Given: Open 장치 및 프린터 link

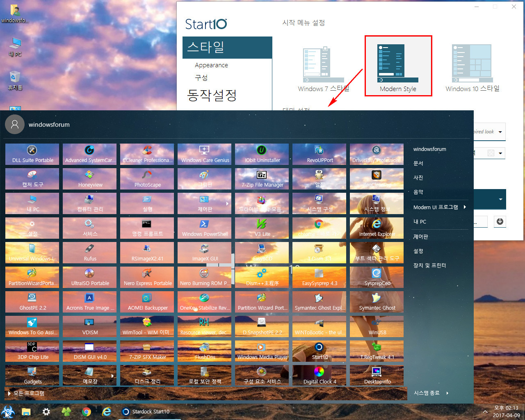Looking at the screenshot, I should 429,265.
